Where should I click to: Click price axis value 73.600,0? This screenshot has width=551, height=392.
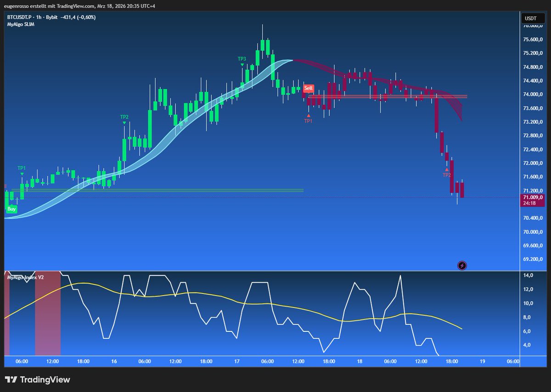coord(533,108)
